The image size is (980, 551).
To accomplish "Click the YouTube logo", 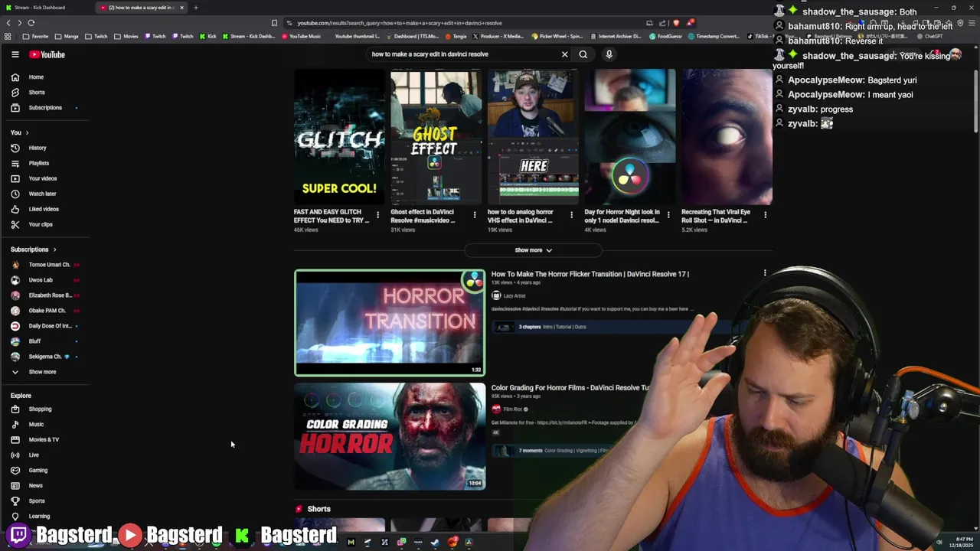I will tap(47, 54).
